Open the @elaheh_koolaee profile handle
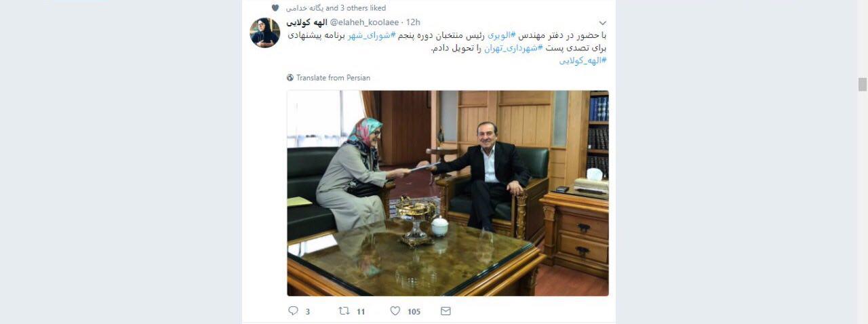The height and width of the screenshot is (324, 868). coord(366,22)
